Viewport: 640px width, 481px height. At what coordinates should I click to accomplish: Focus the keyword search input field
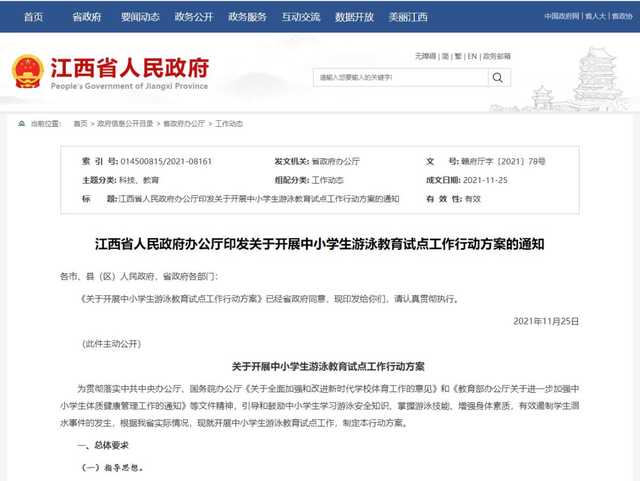[x=400, y=77]
